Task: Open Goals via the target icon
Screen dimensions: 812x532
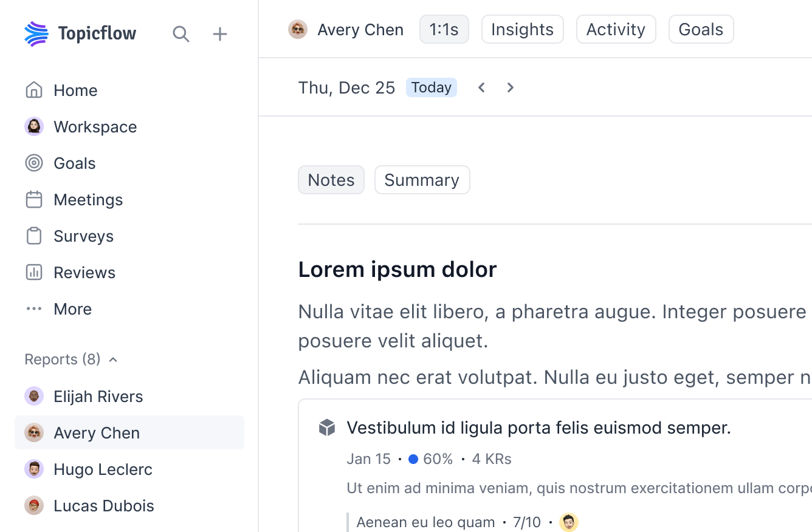Action: [34, 163]
